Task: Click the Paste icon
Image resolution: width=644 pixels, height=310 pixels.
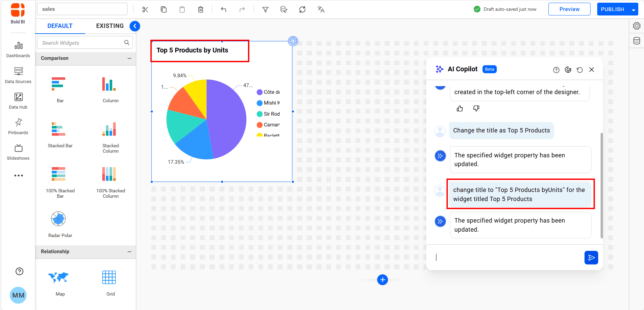Action: [x=182, y=9]
